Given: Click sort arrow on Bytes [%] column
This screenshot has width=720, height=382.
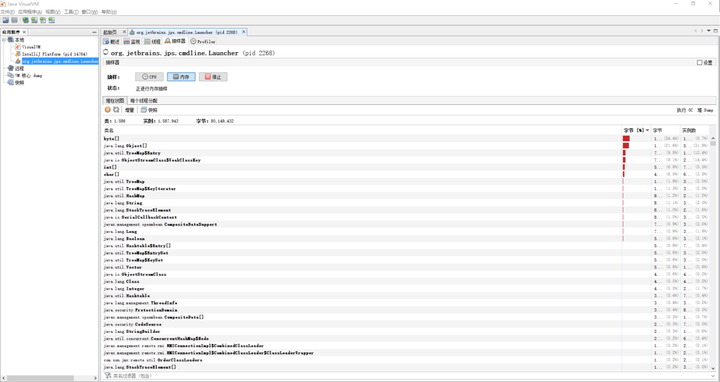Looking at the screenshot, I should coord(647,130).
